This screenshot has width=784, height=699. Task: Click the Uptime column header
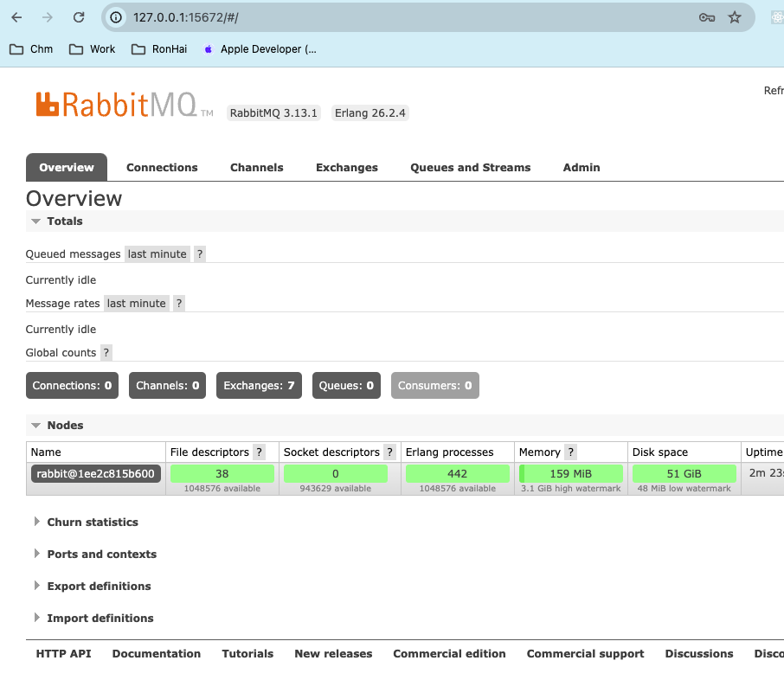(764, 452)
